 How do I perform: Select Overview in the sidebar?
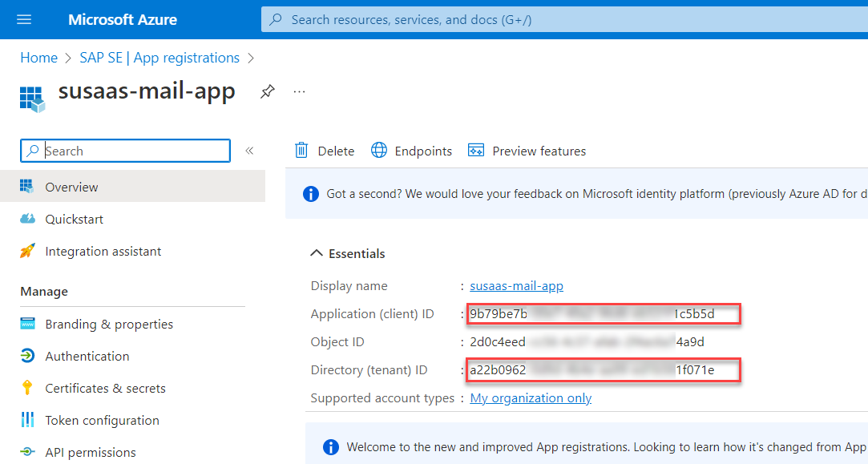pos(133,187)
